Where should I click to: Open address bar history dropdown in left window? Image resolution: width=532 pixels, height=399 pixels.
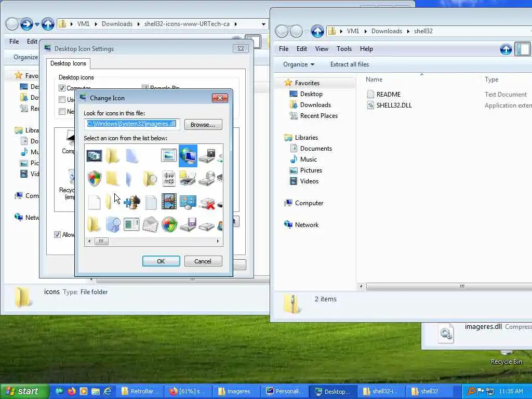[x=263, y=24]
